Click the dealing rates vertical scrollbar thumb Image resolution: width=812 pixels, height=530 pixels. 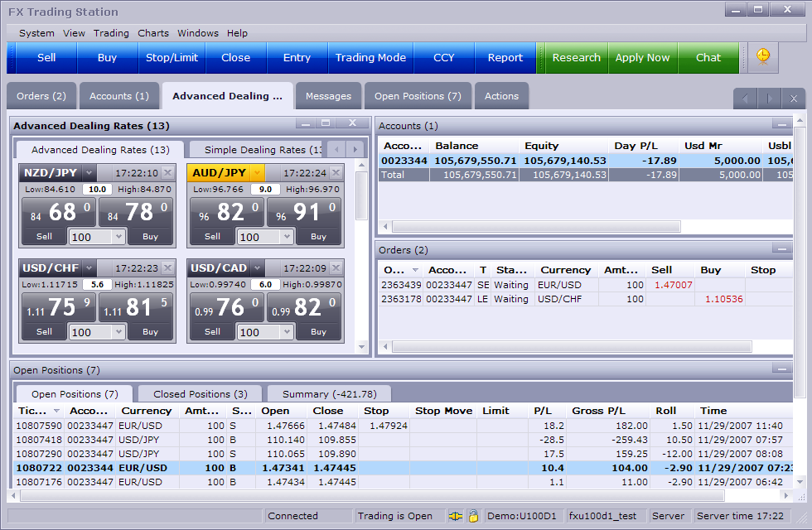[x=361, y=196]
